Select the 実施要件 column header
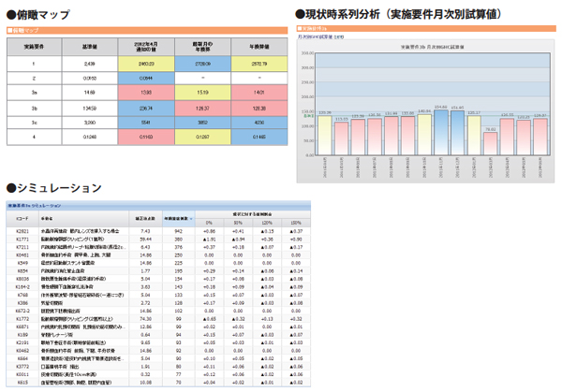The width and height of the screenshot is (562, 392). pos(33,46)
